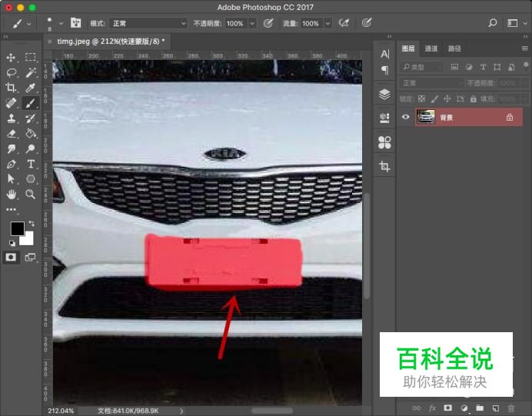Image resolution: width=532 pixels, height=416 pixels.
Task: Select the Move tool
Action: 11,58
